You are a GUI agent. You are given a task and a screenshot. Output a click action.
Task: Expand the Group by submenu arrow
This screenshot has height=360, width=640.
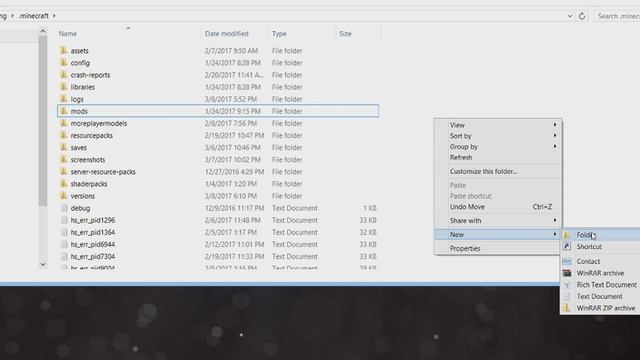555,146
